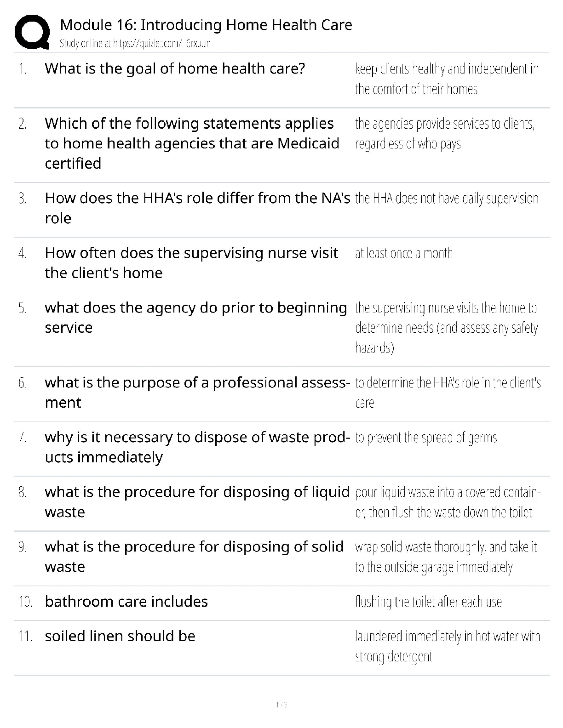Select question about disposing of liquid waste
The image size is (563, 728).
pyautogui.click(x=197, y=501)
